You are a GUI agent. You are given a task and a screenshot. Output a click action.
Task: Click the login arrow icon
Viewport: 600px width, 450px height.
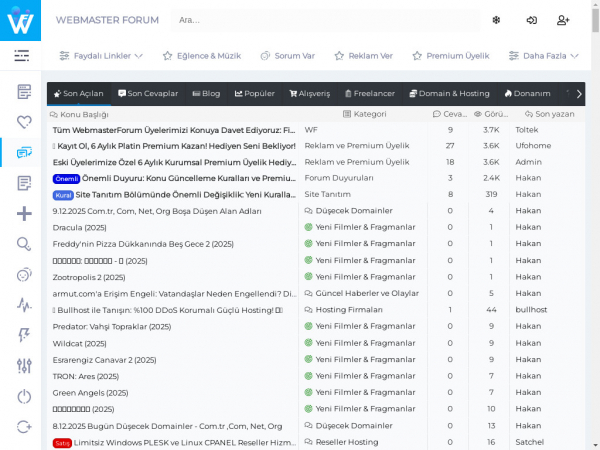click(531, 20)
